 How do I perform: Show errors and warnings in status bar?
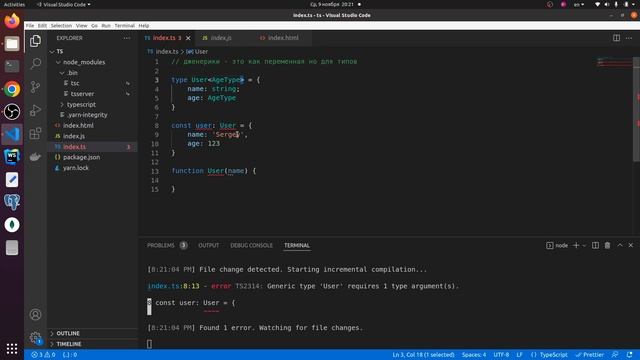tap(43, 355)
